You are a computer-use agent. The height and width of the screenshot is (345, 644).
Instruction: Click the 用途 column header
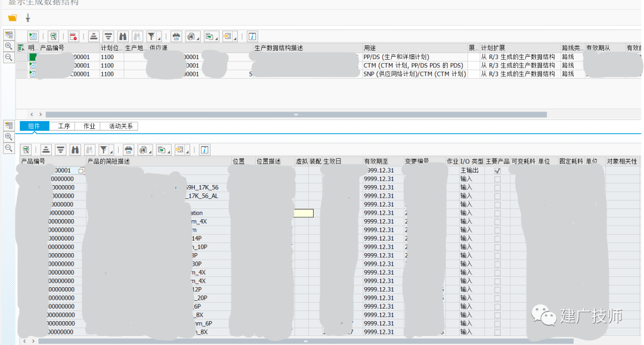pyautogui.click(x=415, y=48)
